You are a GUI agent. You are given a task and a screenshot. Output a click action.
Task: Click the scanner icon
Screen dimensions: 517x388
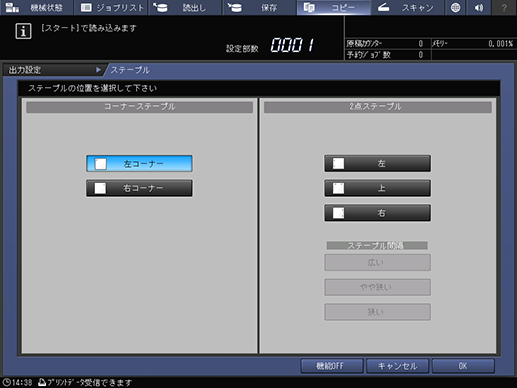(x=383, y=7)
